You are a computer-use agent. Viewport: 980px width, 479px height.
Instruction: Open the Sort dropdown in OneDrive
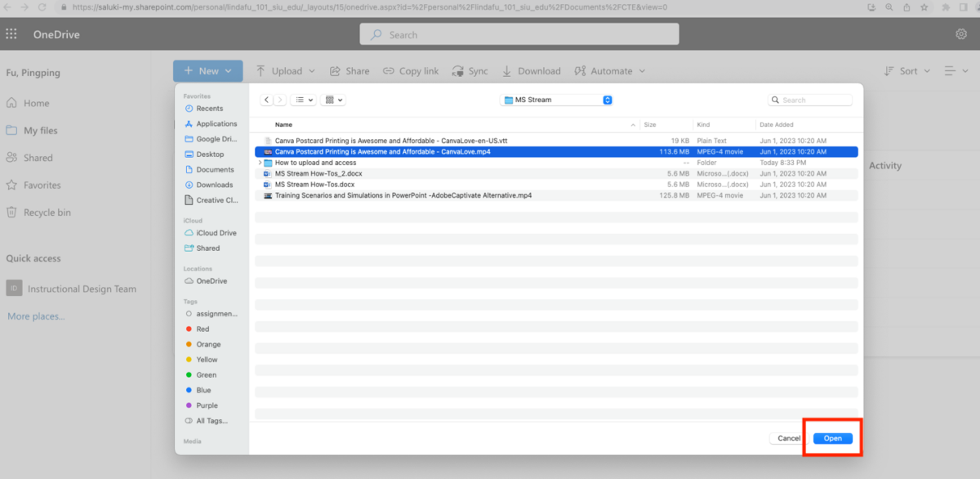(x=907, y=71)
